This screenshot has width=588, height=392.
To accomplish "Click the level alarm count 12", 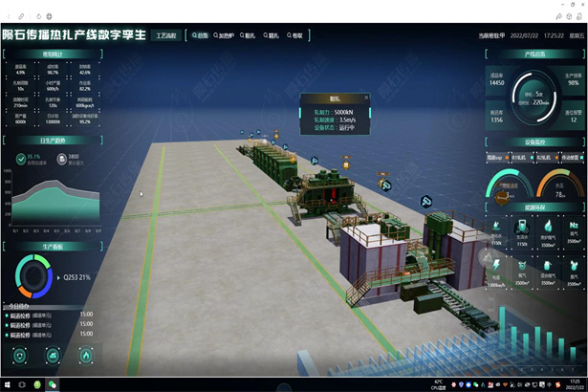I will click(574, 120).
